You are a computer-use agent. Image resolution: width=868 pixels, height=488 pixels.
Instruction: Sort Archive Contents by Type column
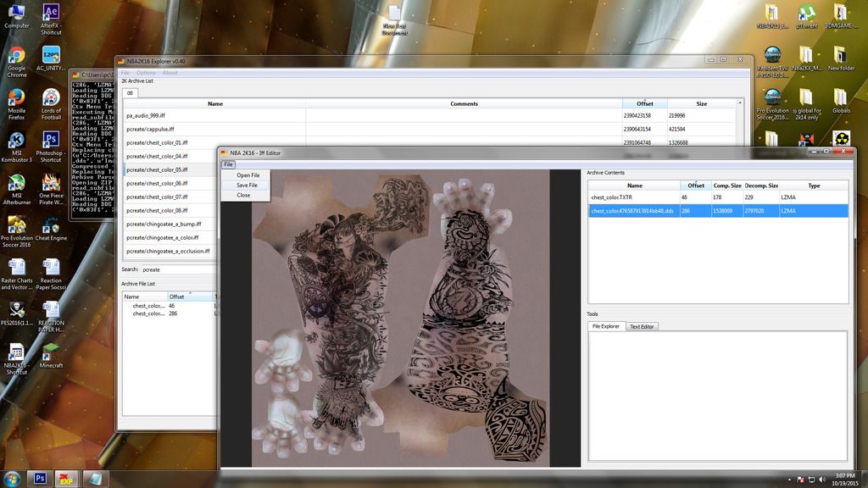tap(814, 186)
